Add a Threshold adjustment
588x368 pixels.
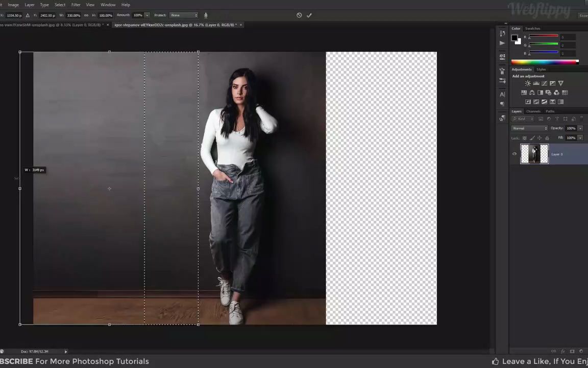(544, 102)
